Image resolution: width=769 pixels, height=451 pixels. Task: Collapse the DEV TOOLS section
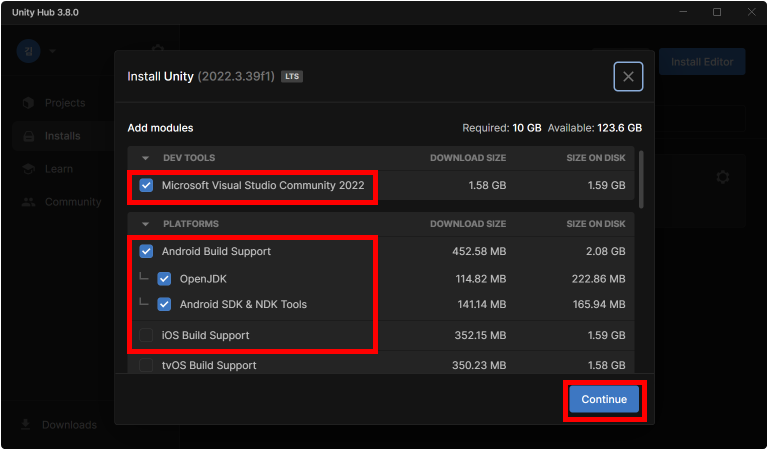pyautogui.click(x=145, y=158)
